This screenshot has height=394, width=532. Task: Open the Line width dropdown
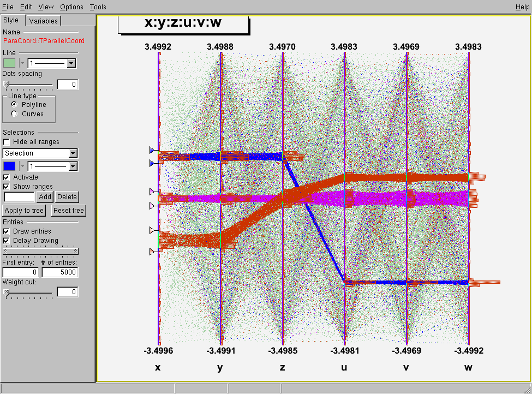[71, 63]
